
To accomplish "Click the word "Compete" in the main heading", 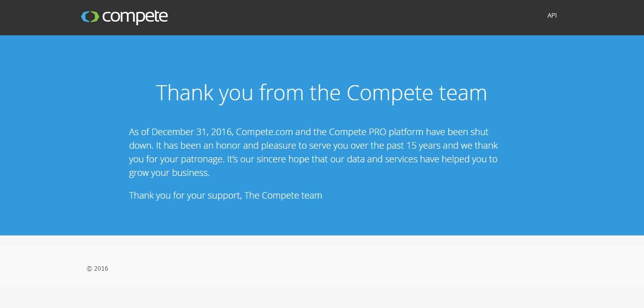I will (390, 93).
